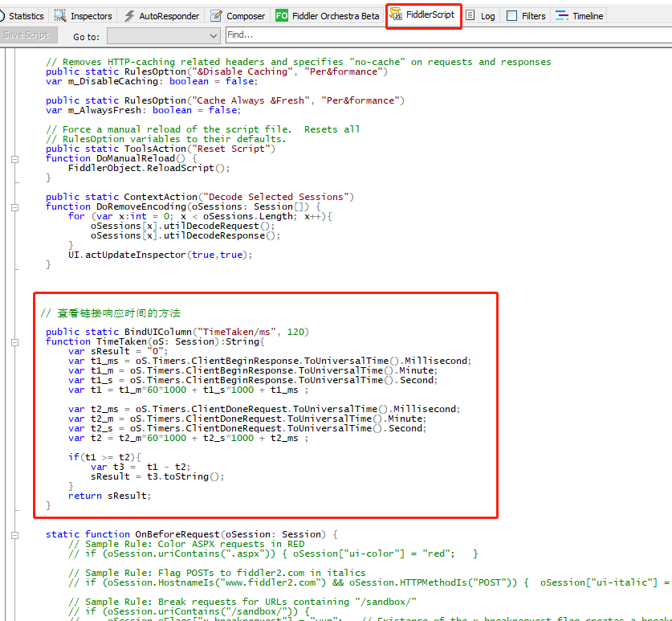Viewport: 672px width, 621px height.
Task: Click the Save Script button
Action: 29,35
